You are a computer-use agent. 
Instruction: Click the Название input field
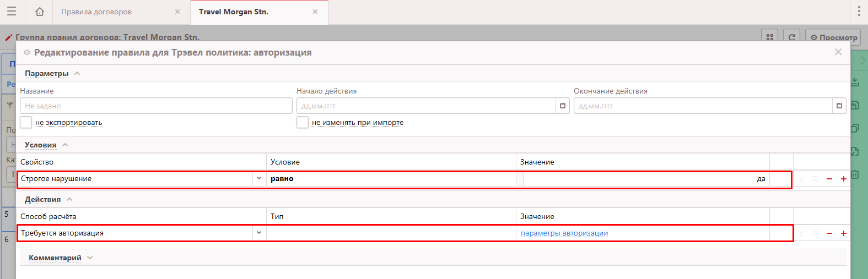(x=156, y=106)
